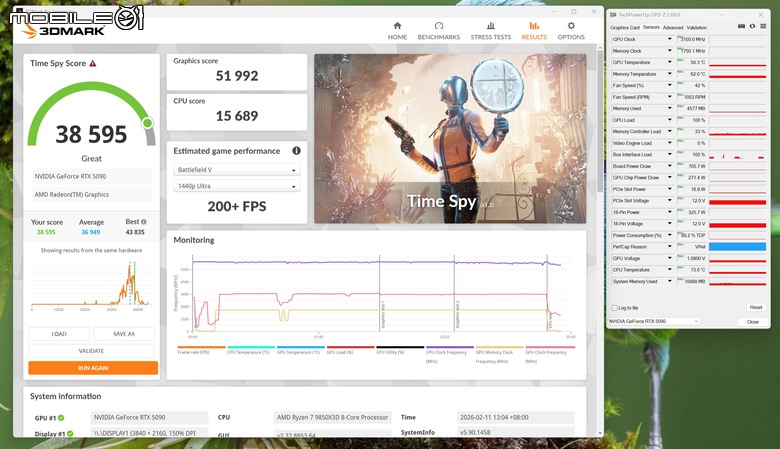Click the green check next to GPU #1

tap(61, 418)
